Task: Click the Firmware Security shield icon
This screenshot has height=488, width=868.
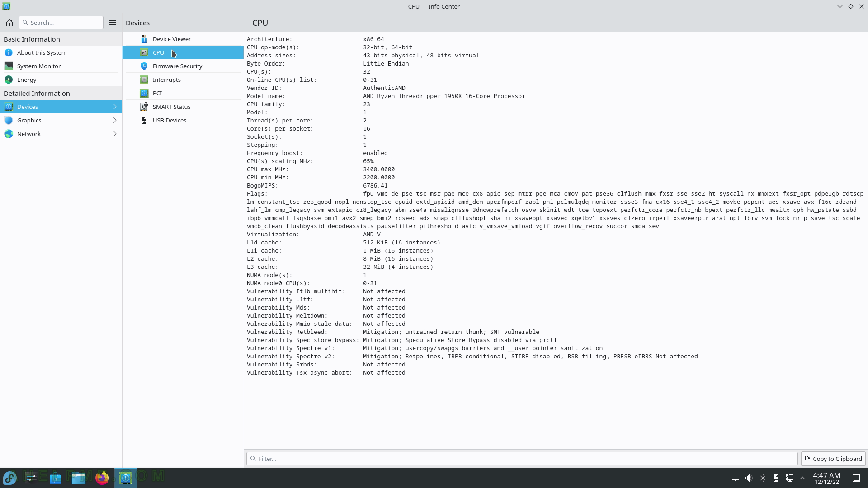Action: point(144,66)
